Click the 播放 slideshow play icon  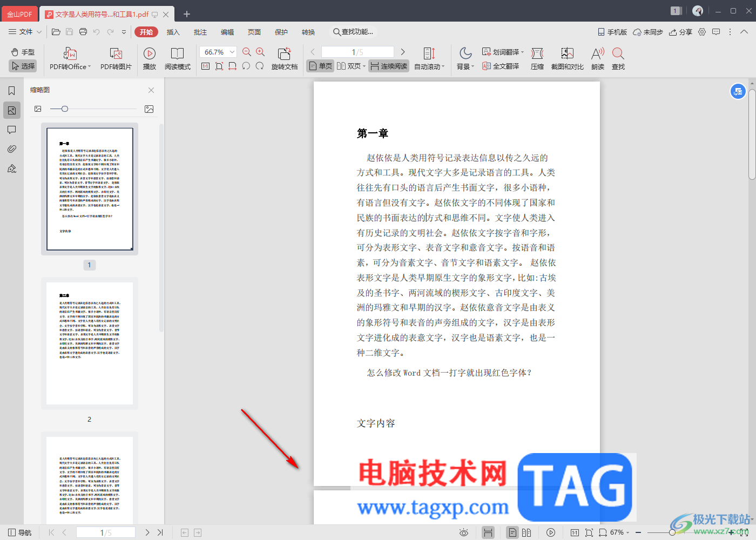(150, 54)
